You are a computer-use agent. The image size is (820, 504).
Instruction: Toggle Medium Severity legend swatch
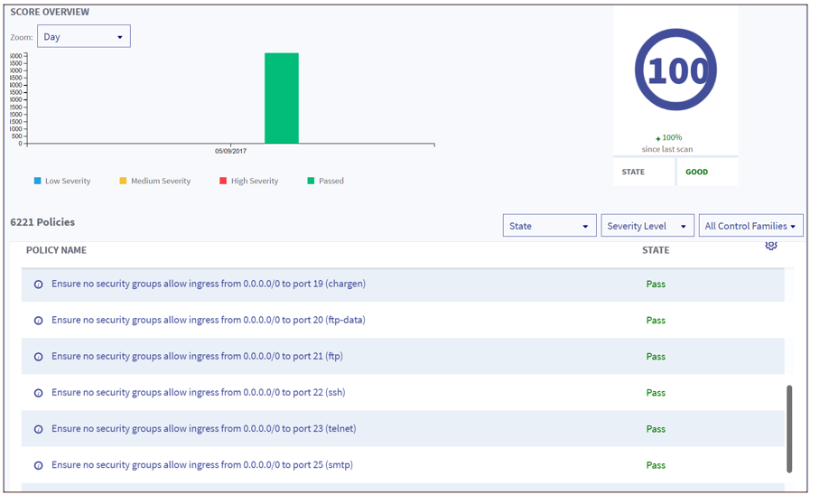(x=123, y=181)
